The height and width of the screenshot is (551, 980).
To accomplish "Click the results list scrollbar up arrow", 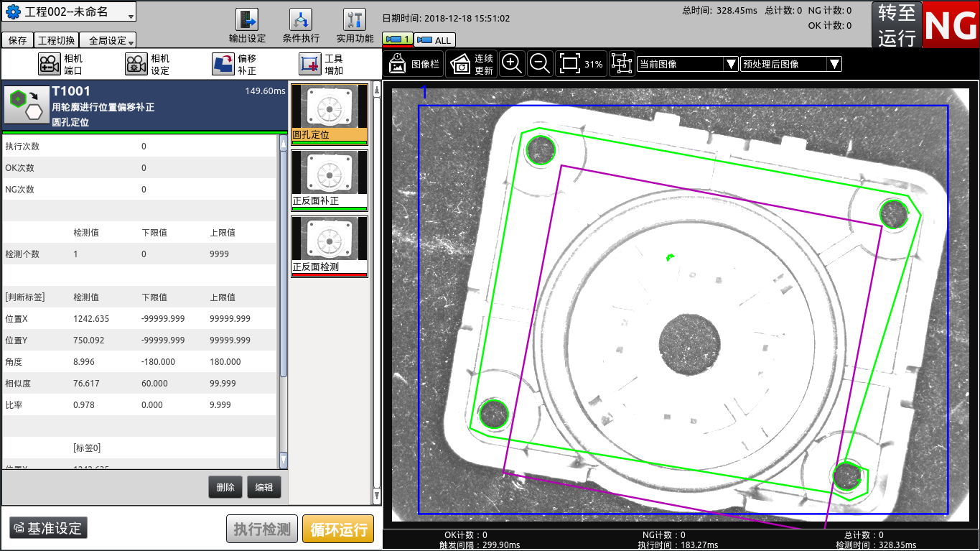I will (x=284, y=143).
